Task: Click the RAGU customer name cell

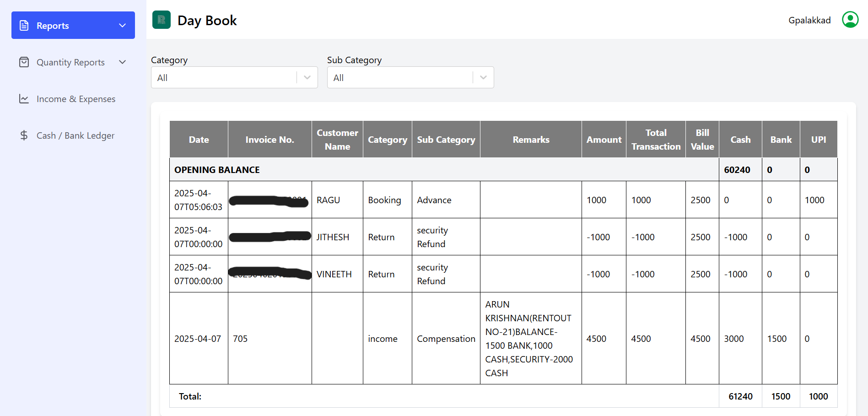Action: (337, 200)
